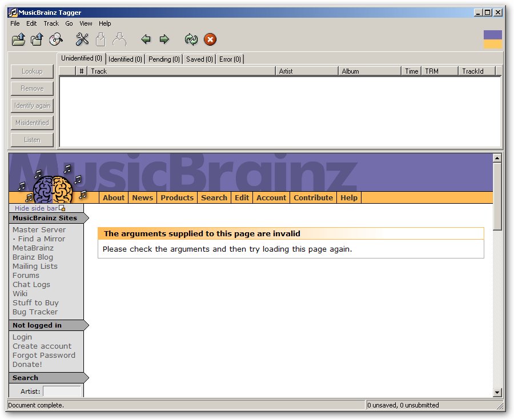Hide the side bar in the web panel
The height and width of the screenshot is (420, 514).
(x=36, y=208)
